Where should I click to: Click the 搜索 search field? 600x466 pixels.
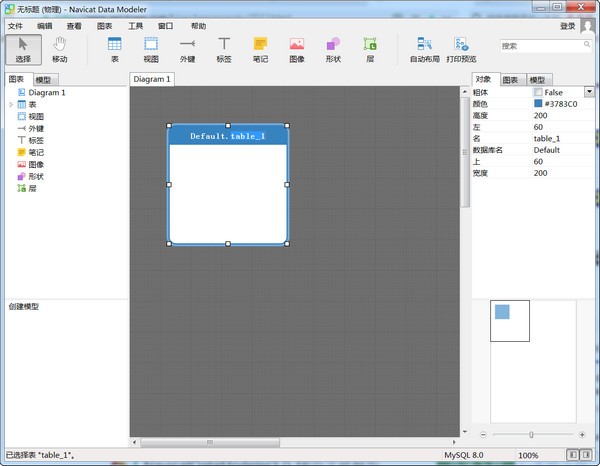[538, 46]
